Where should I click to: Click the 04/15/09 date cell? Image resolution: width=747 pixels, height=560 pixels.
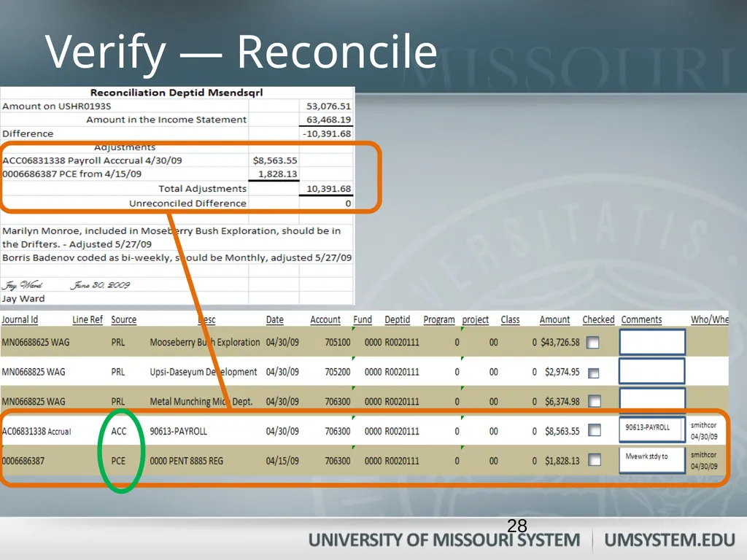(282, 461)
